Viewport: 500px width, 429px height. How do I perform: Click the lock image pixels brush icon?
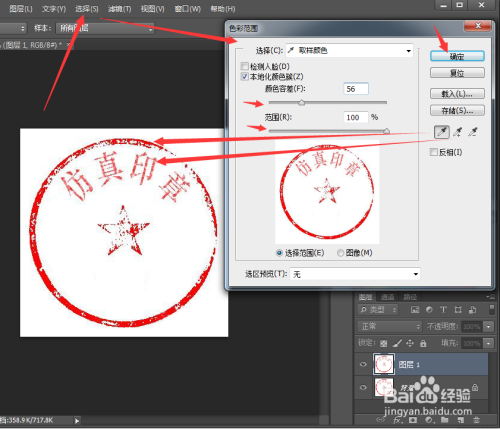point(397,343)
